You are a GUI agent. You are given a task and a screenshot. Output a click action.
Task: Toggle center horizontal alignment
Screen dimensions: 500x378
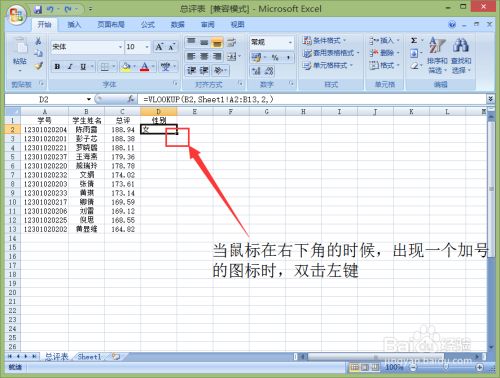[204, 57]
